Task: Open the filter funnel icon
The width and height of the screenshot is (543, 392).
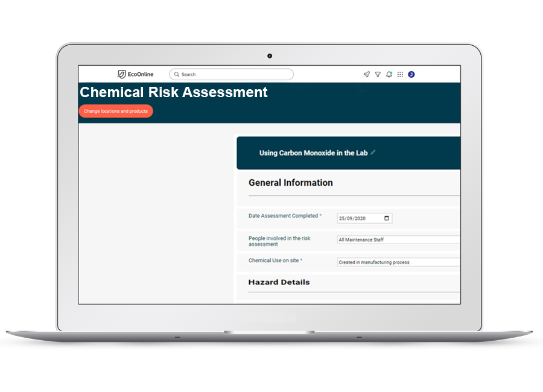Action: click(378, 74)
